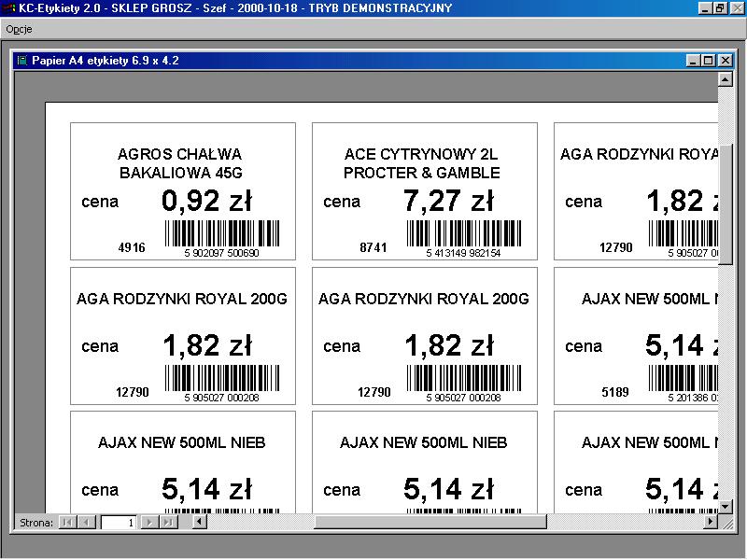Click horizontal scrollbar right arrow
747x560 pixels.
(711, 522)
